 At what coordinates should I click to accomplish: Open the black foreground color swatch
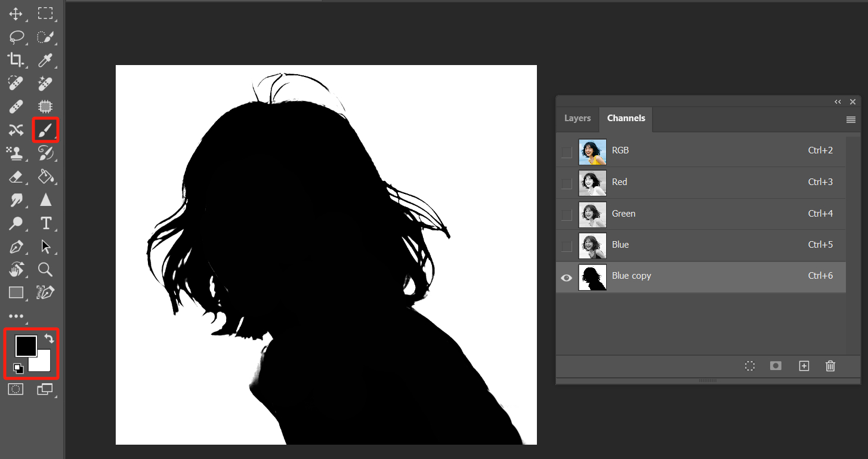click(26, 346)
